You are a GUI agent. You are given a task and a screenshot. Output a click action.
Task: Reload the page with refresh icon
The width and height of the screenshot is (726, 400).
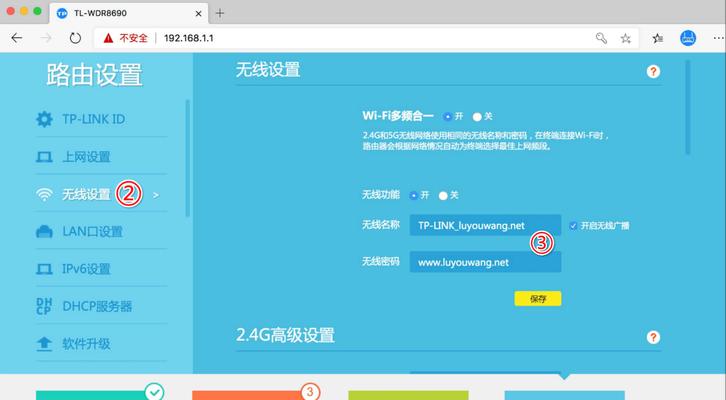click(x=75, y=38)
